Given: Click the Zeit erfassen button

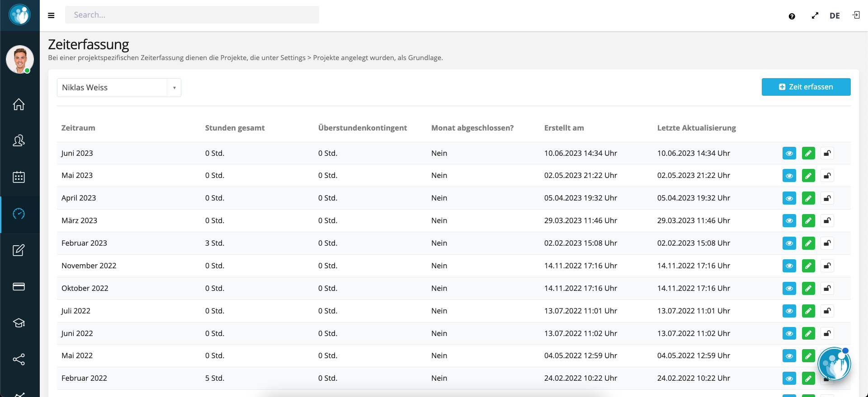Looking at the screenshot, I should click(x=806, y=87).
